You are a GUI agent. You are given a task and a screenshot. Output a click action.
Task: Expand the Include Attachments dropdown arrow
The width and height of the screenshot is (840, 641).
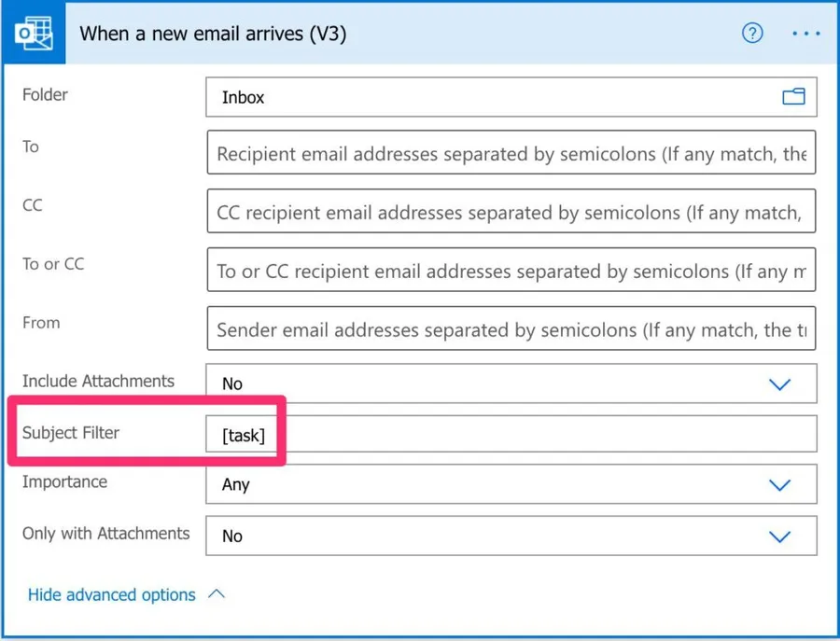778,383
